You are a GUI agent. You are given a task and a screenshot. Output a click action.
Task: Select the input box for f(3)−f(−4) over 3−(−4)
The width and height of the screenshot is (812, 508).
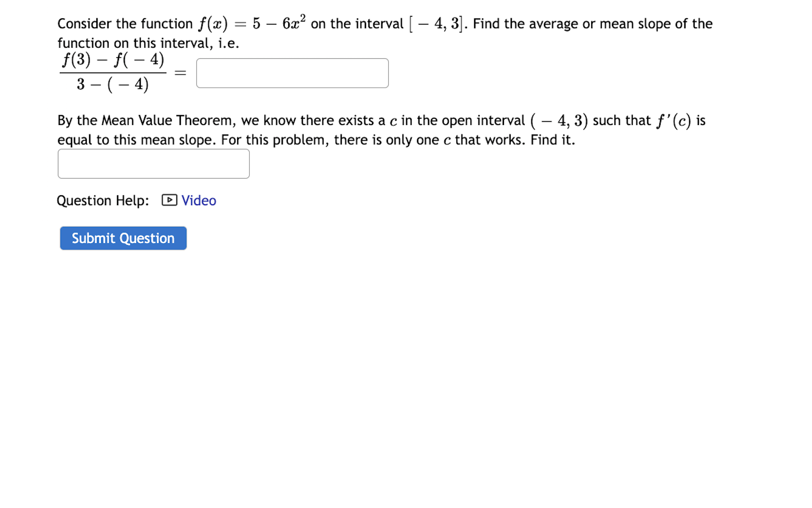(292, 73)
